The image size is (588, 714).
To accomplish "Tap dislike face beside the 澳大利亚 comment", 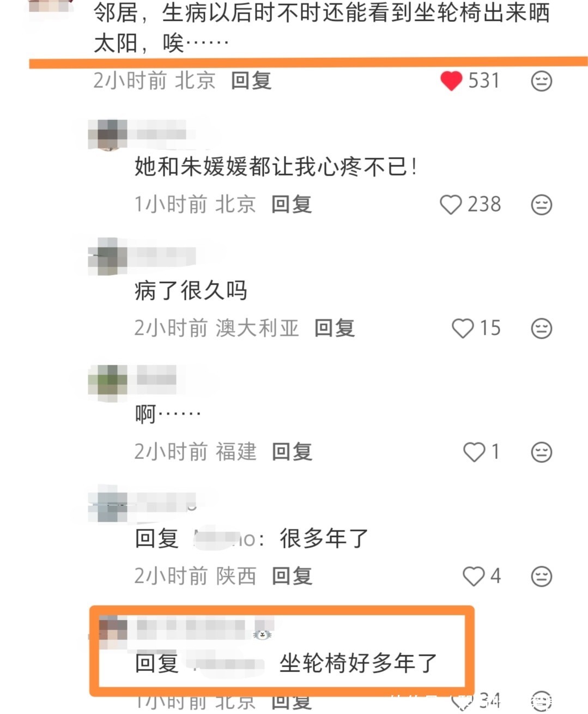I will 541,329.
